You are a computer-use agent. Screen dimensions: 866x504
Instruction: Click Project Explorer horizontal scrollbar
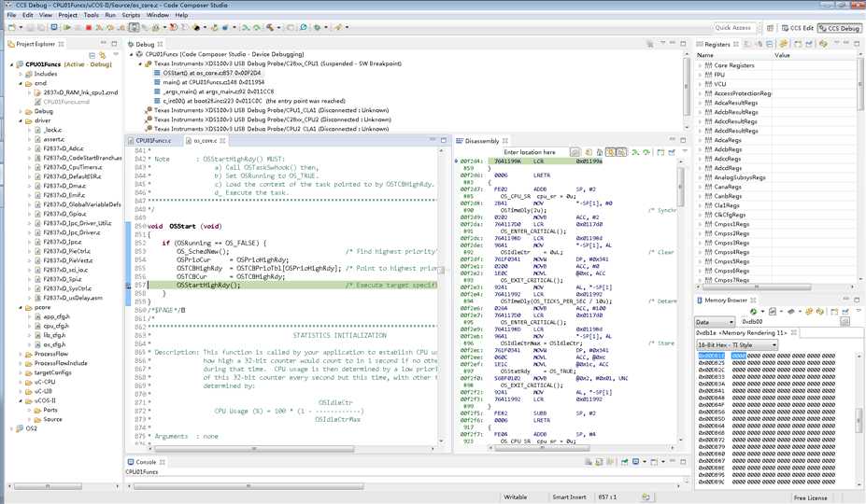48,486
